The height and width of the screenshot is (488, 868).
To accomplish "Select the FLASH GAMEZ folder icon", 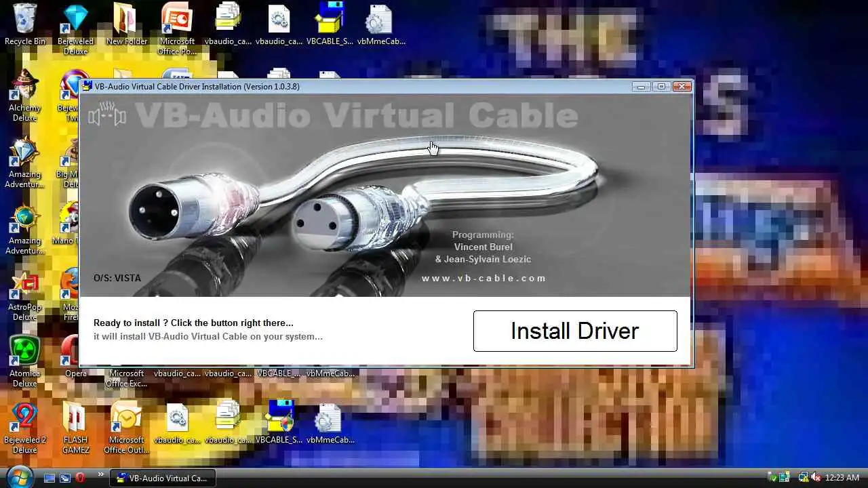I will (75, 428).
